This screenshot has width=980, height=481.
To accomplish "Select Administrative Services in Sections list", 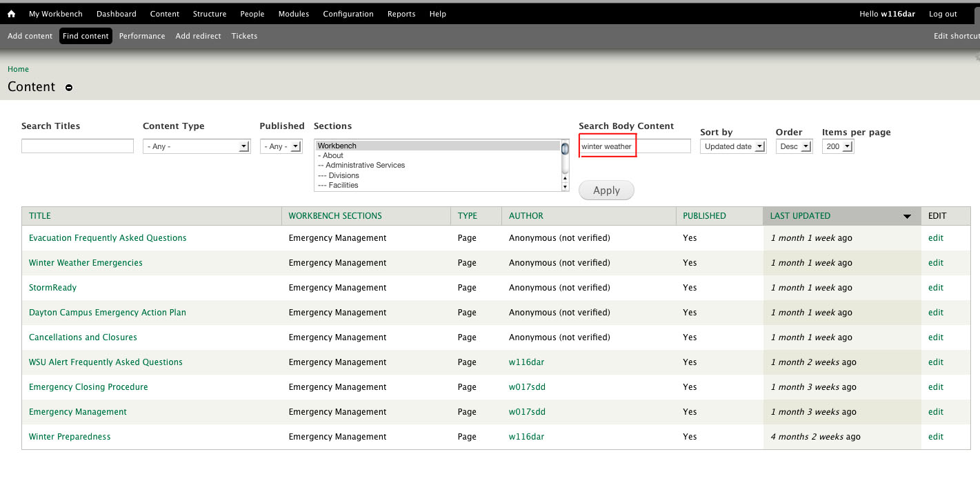I will click(365, 166).
